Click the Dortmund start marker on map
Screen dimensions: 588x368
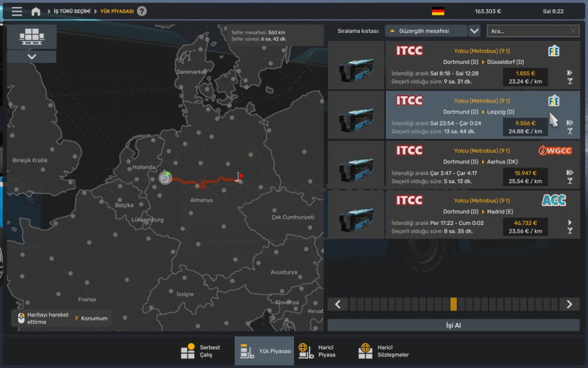[165, 177]
